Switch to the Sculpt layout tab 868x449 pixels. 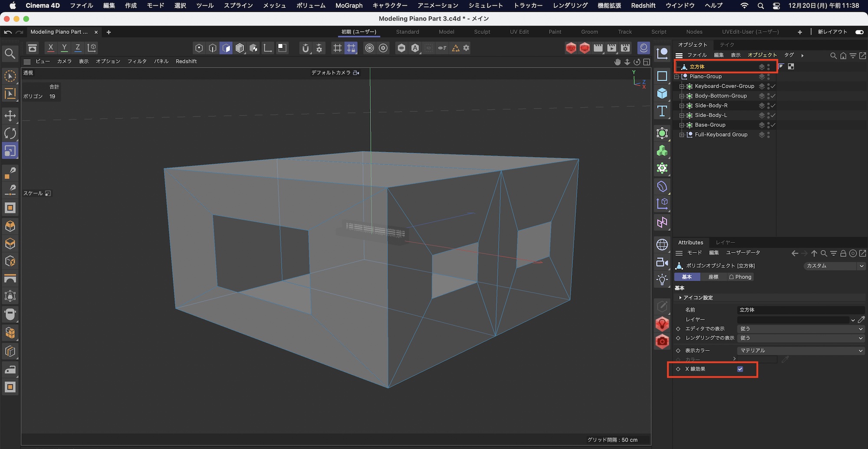482,32
